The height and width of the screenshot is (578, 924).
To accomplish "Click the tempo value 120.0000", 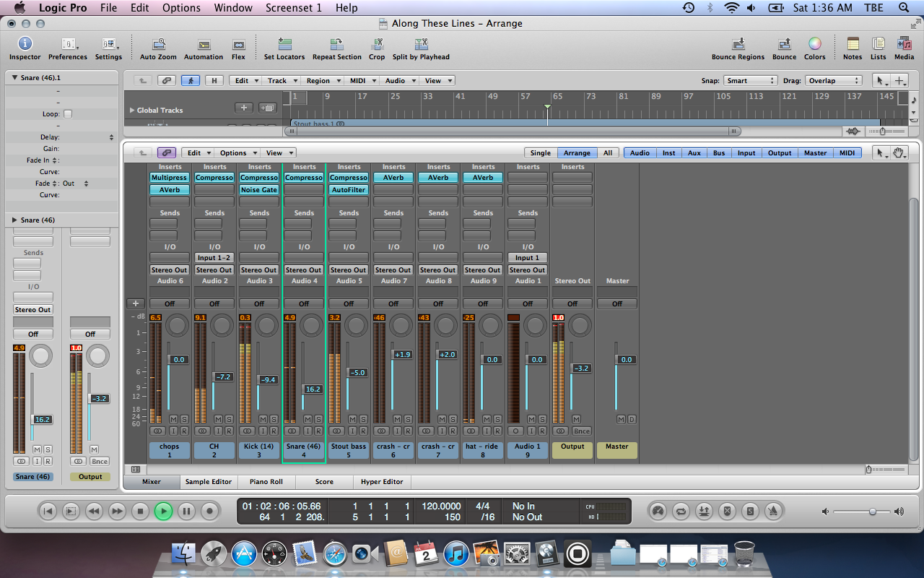I will coord(441,506).
